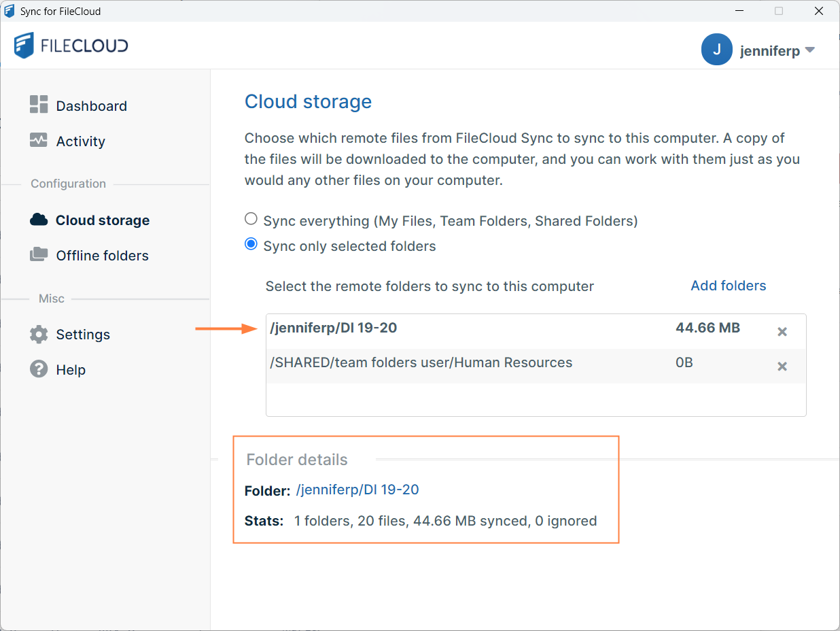
Task: Click the Settings gear icon
Action: (39, 335)
